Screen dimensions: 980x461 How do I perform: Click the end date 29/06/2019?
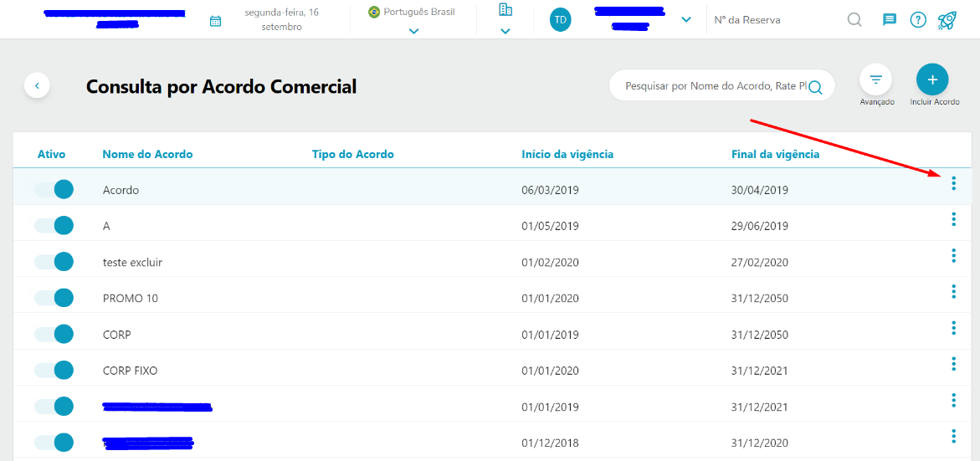click(x=760, y=226)
